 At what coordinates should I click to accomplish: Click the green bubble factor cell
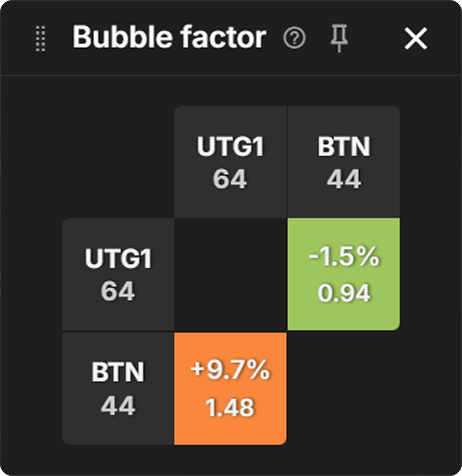(x=344, y=274)
